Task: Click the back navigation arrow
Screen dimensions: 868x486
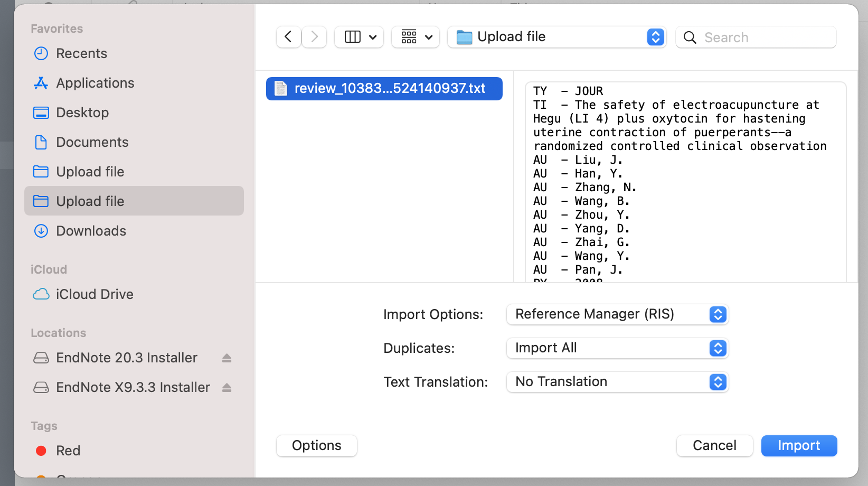Action: pos(288,37)
